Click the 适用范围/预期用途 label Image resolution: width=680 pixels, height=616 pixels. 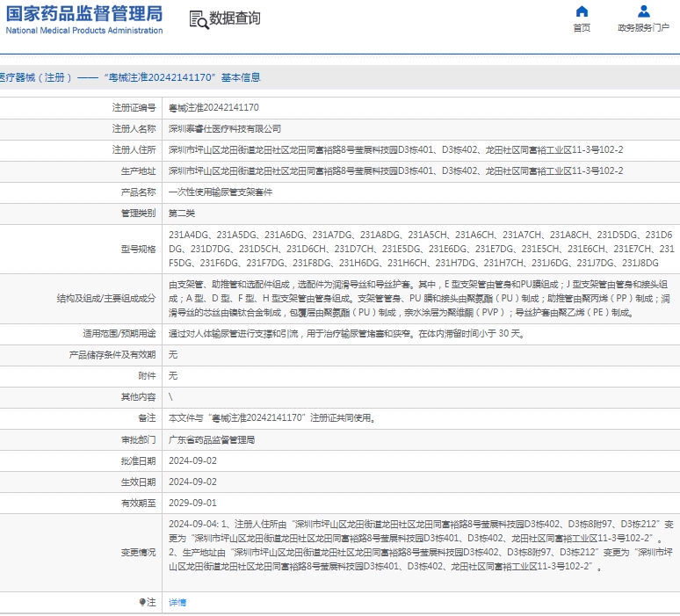coord(119,334)
